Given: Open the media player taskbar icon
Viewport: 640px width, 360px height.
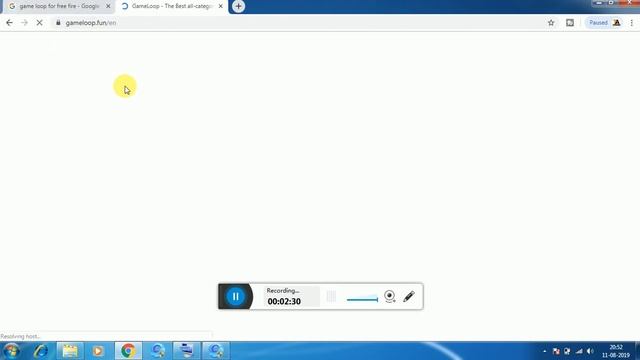Looking at the screenshot, I should pos(98,351).
